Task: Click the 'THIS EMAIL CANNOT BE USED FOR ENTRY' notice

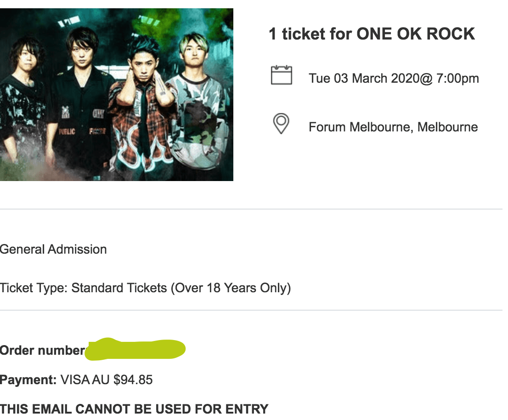Action: (x=134, y=409)
